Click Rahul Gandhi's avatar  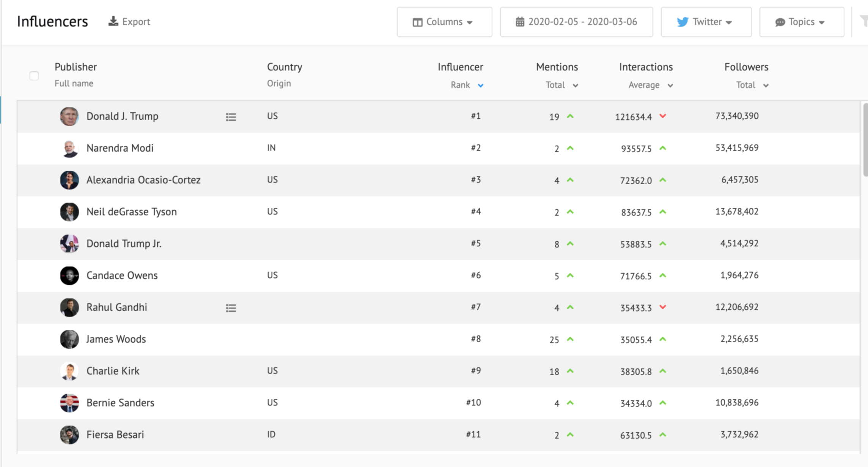[x=69, y=307]
